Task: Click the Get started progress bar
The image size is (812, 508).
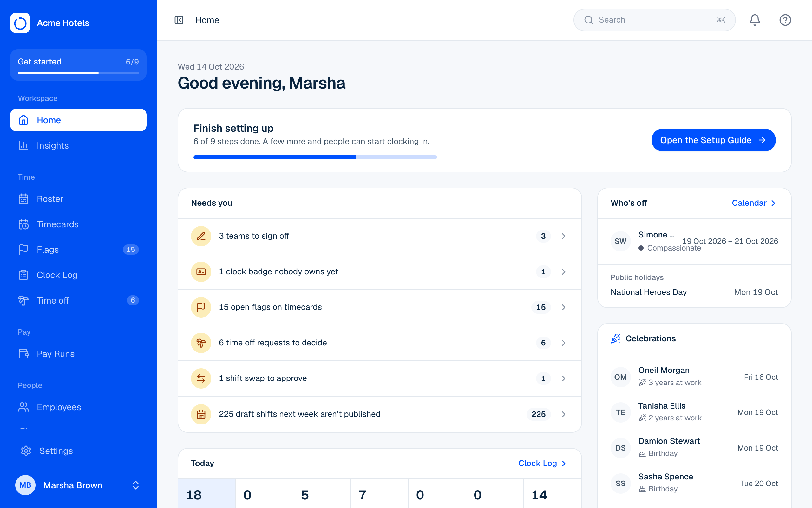Action: coord(78,73)
